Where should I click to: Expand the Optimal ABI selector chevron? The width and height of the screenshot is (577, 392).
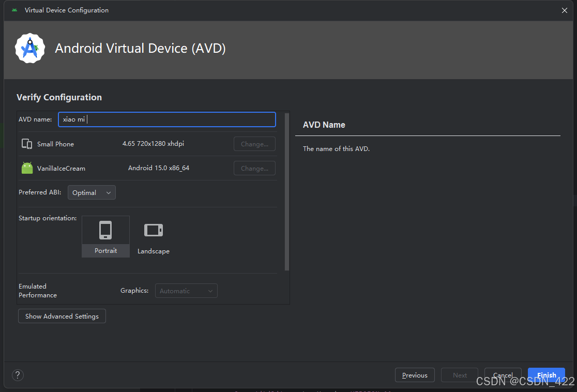coord(109,192)
